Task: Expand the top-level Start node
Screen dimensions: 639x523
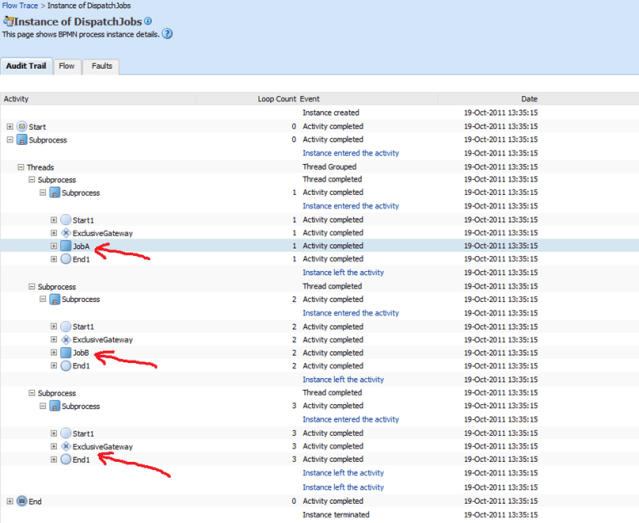Action: click(10, 127)
